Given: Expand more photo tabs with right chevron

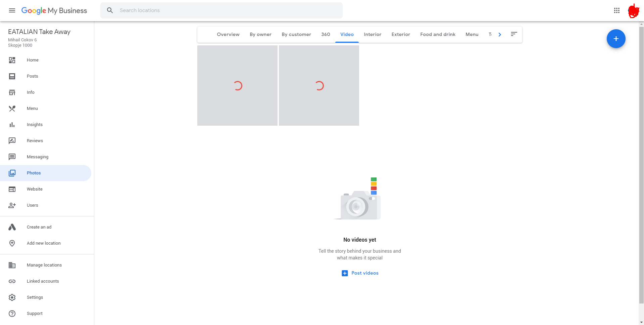Looking at the screenshot, I should tap(500, 35).
